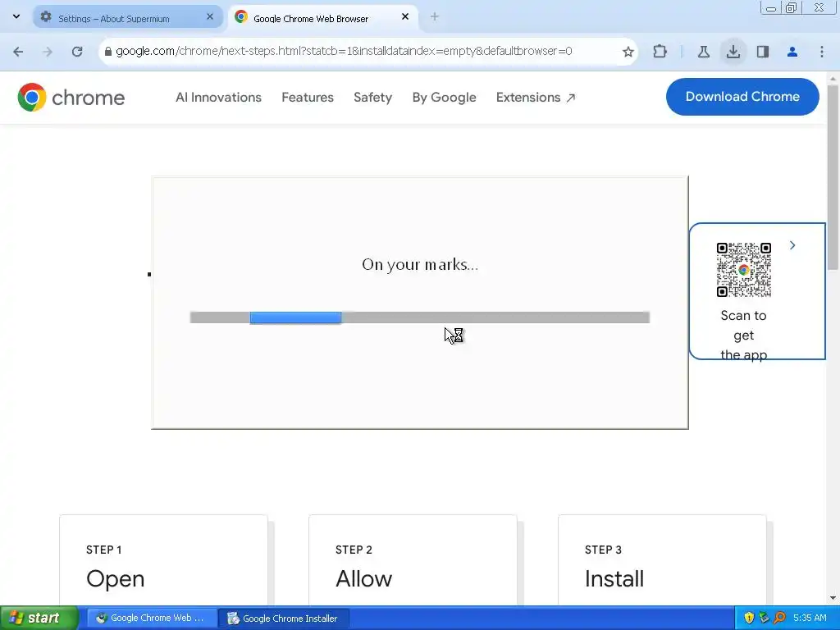Switch to Settings – About Supermium tab
This screenshot has height=630, width=840.
127,18
